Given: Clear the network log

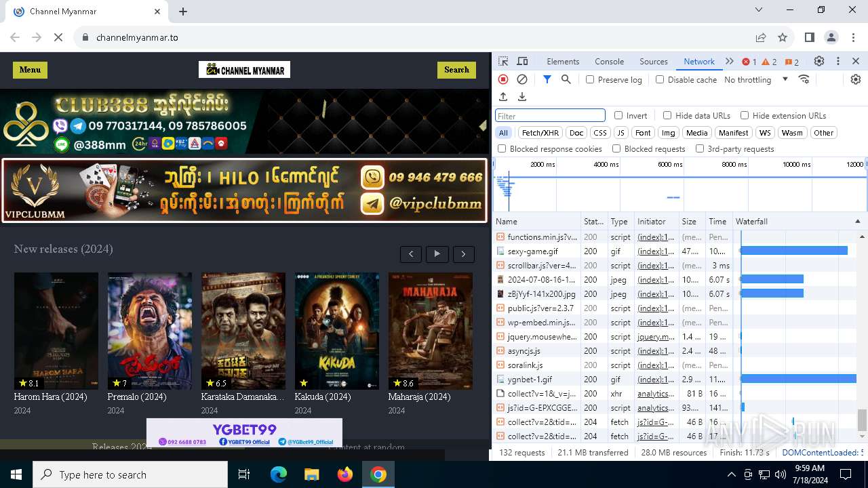Looking at the screenshot, I should tap(522, 79).
